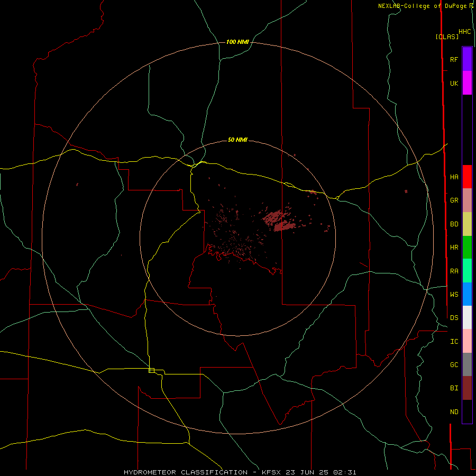Click the DS white legend swatch
The width and height of the screenshot is (476, 476).
(x=467, y=317)
